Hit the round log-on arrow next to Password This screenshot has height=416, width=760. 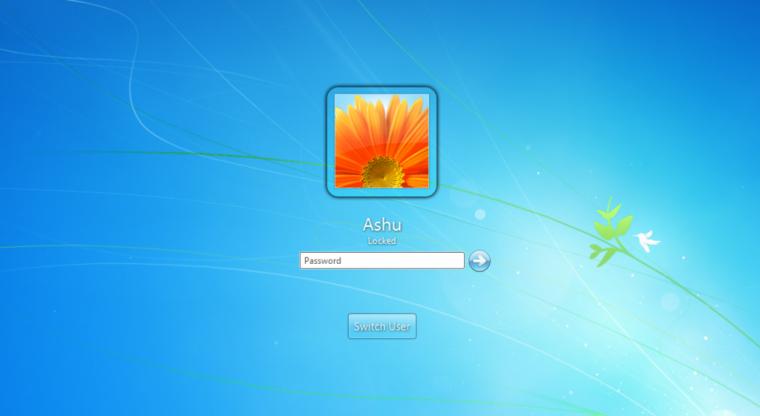click(x=479, y=261)
